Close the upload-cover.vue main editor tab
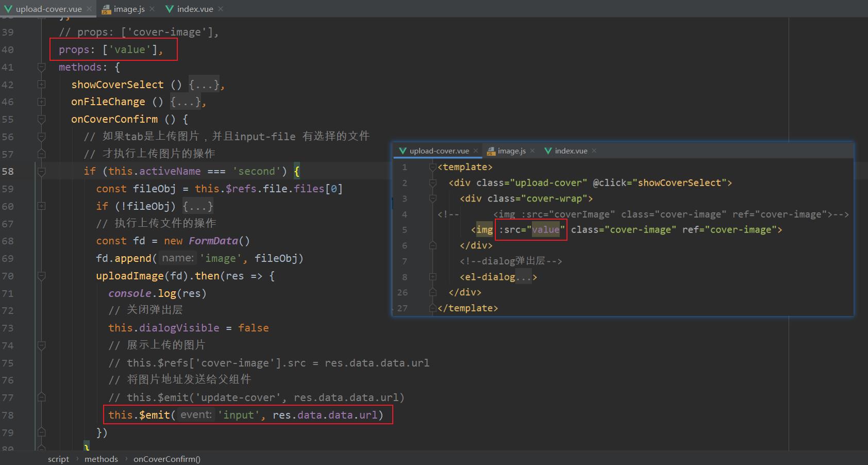Image resolution: width=868 pixels, height=465 pixels. pyautogui.click(x=89, y=9)
